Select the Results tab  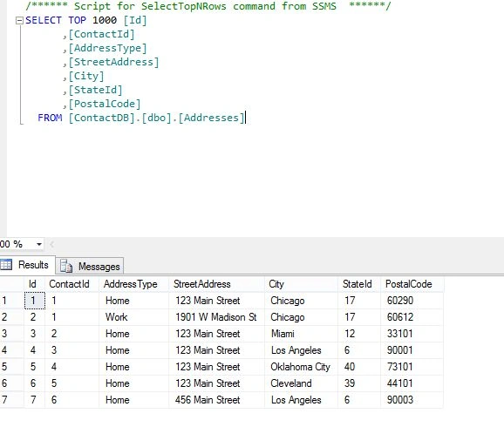[x=27, y=265]
